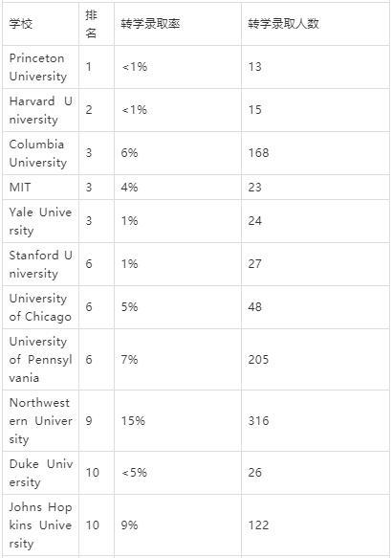Select the Harvard University name cell
The image size is (392, 558).
pos(40,110)
